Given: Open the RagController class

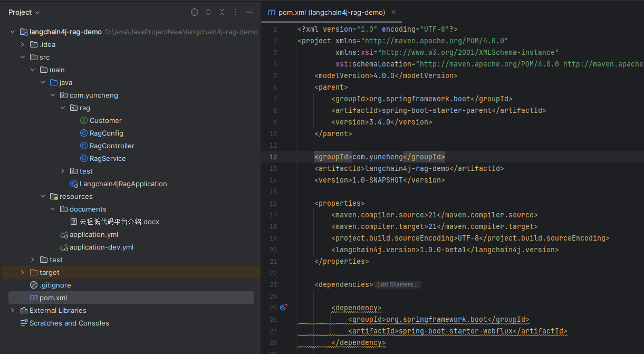Looking at the screenshot, I should [x=112, y=146].
